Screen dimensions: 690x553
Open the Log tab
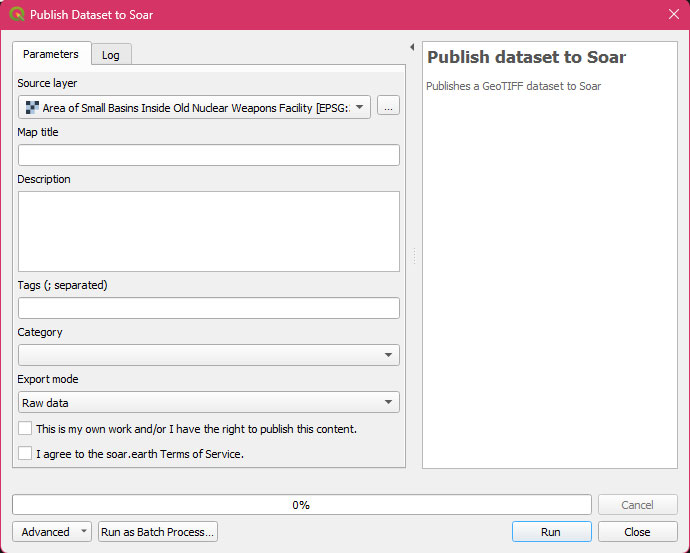point(111,55)
